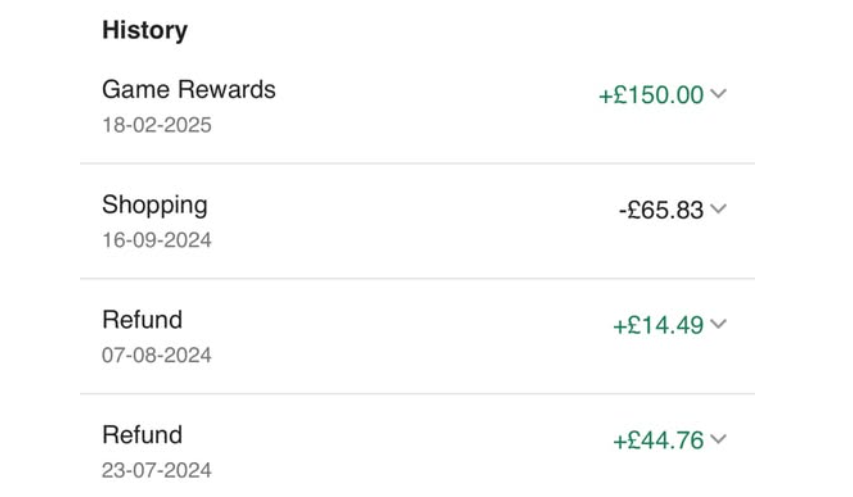Click the 07-08-2024 date text
The width and height of the screenshot is (853, 497).
pyautogui.click(x=156, y=355)
